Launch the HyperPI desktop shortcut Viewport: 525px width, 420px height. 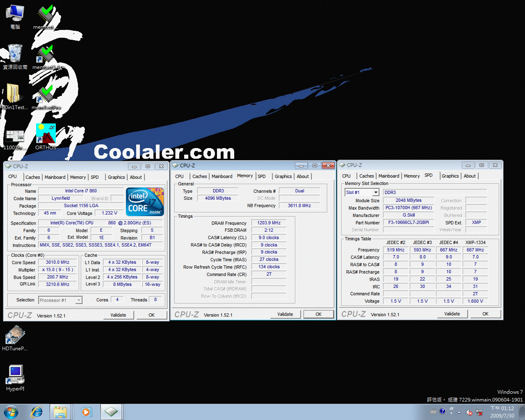(x=16, y=378)
